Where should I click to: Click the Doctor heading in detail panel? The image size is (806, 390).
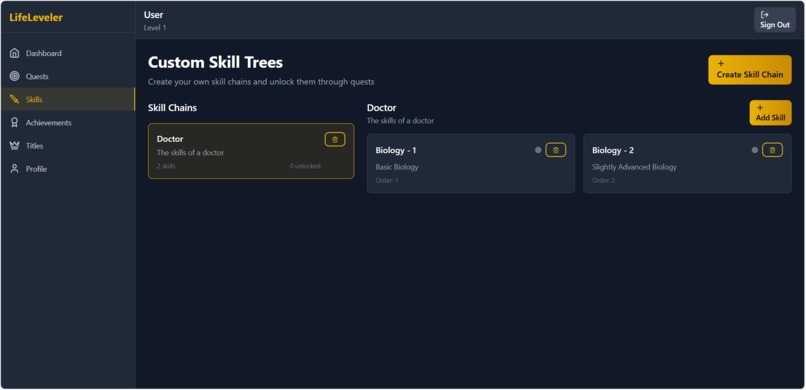tap(381, 108)
